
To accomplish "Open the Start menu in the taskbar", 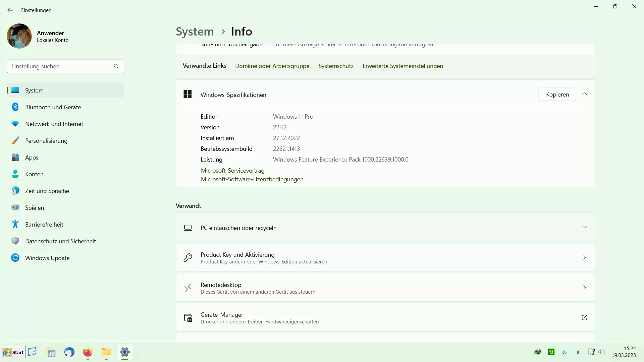I will tap(13, 352).
